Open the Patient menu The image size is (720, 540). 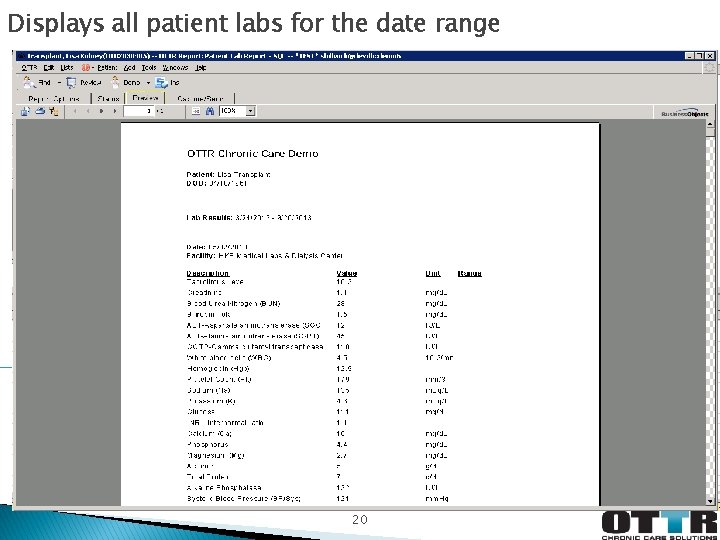pos(107,68)
